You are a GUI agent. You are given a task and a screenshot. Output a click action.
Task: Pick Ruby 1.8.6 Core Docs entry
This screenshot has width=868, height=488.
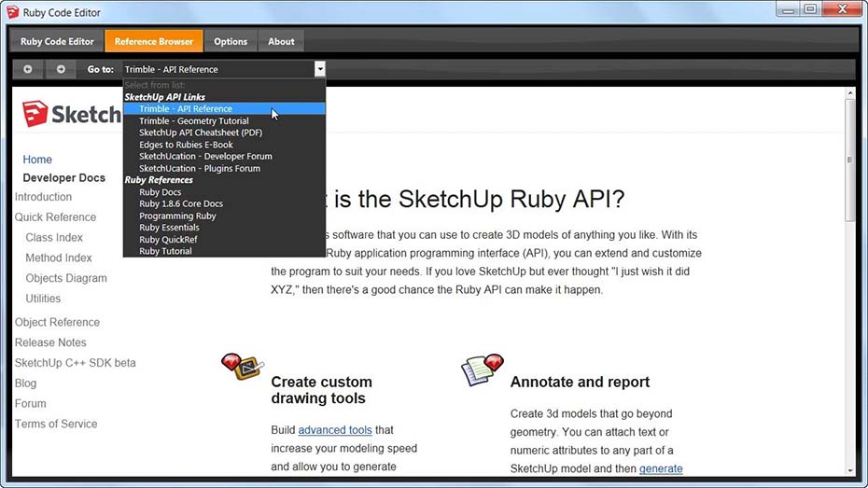[x=181, y=203]
